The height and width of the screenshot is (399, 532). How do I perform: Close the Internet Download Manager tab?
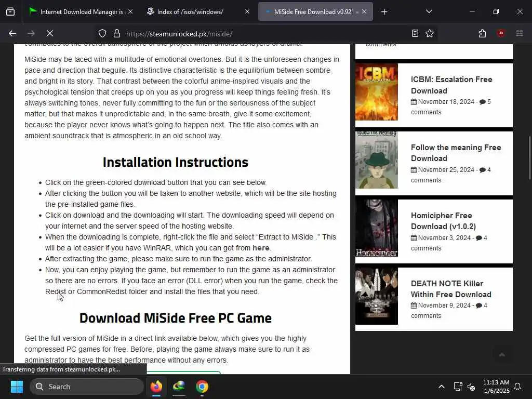click(130, 12)
